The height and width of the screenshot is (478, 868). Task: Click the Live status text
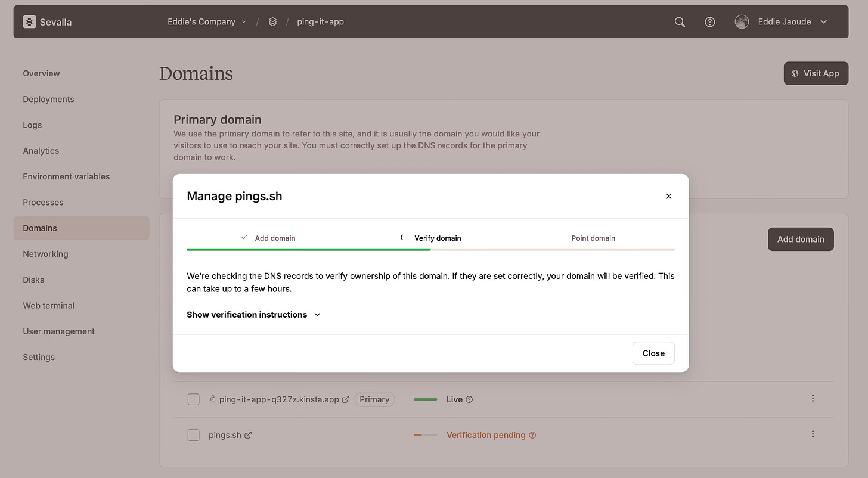(454, 399)
